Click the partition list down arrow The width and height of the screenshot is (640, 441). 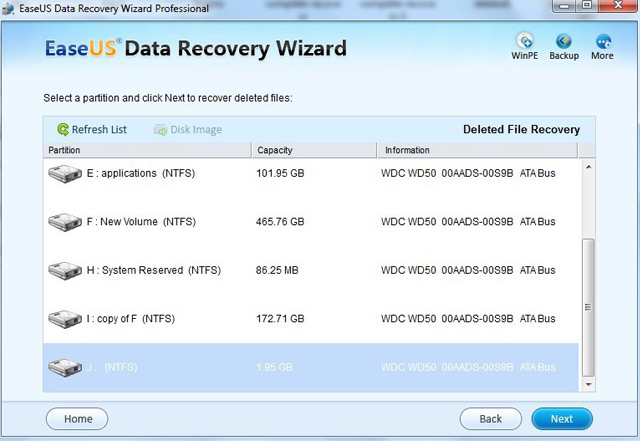[588, 384]
